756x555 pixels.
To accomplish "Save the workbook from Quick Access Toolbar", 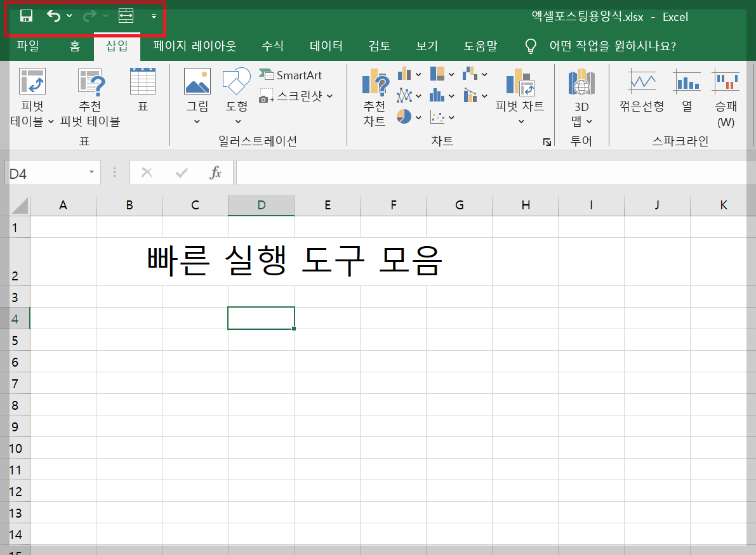I will tap(25, 15).
